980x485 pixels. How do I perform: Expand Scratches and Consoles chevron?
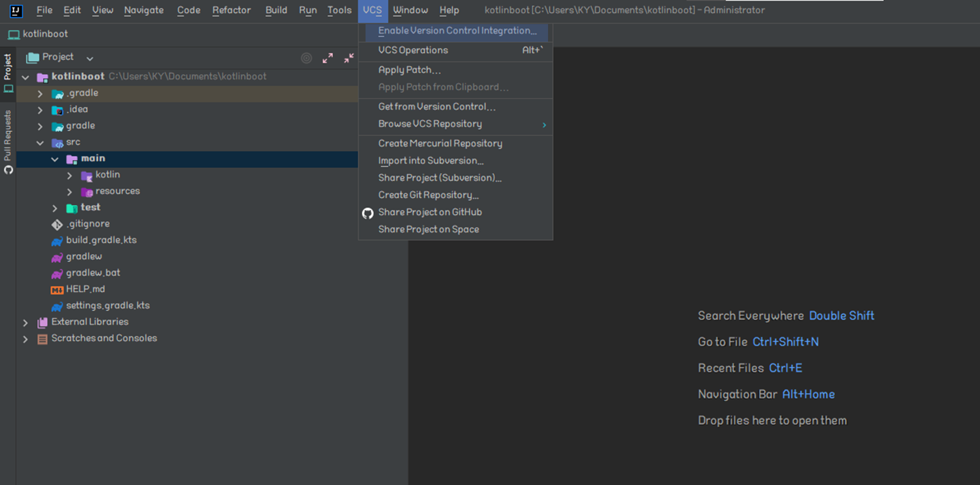tap(25, 339)
